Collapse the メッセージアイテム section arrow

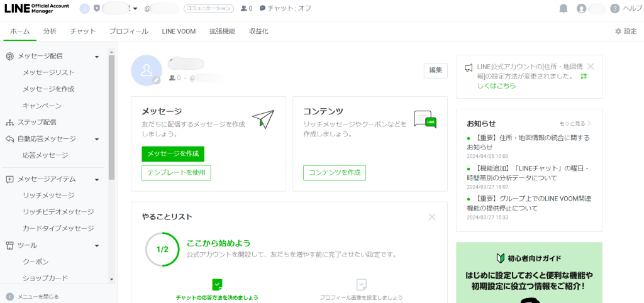tap(97, 180)
